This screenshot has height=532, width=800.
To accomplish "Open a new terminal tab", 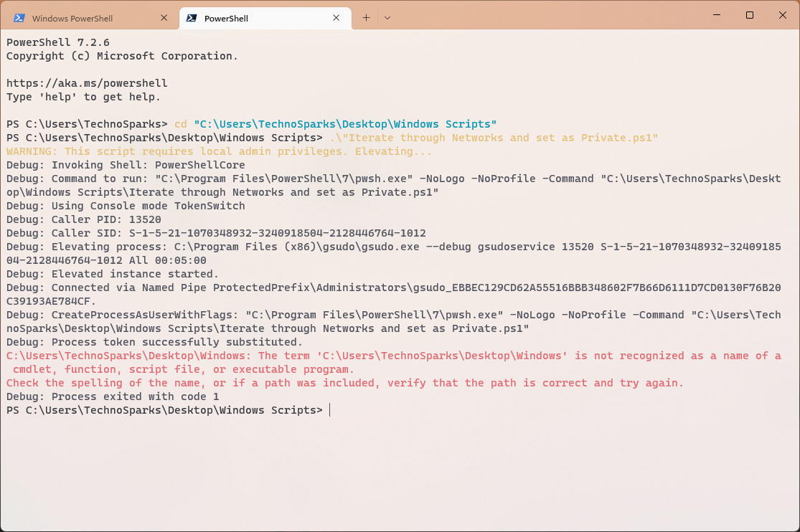I will point(367,18).
